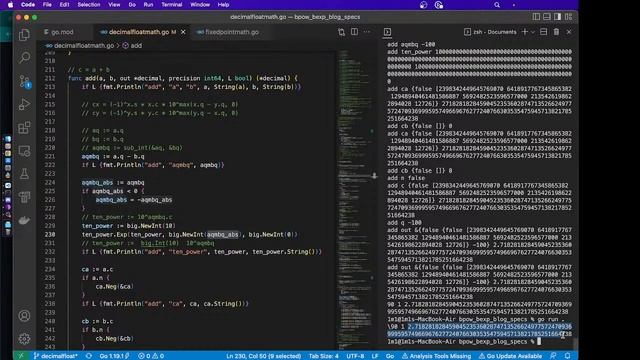Click the decimalfloat branch in status bar
This screenshot has width=640, height=360.
click(55, 356)
